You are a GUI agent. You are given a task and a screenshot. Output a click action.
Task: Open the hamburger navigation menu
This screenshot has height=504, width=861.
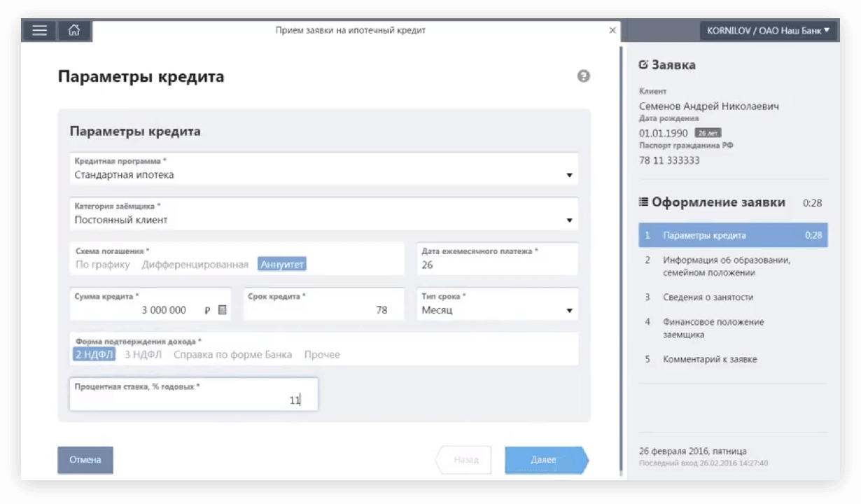pyautogui.click(x=39, y=30)
